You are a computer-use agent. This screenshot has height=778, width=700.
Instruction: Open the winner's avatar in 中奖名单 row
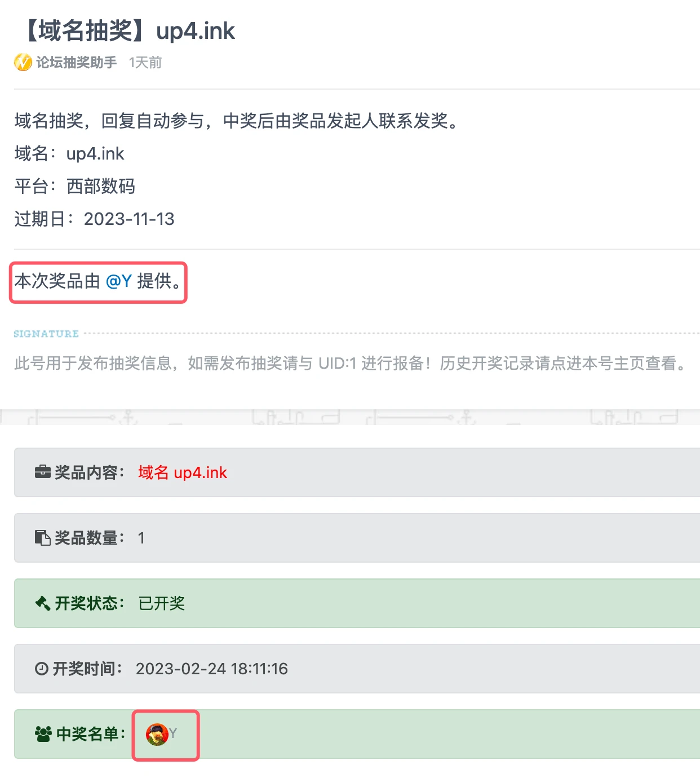pos(157,734)
